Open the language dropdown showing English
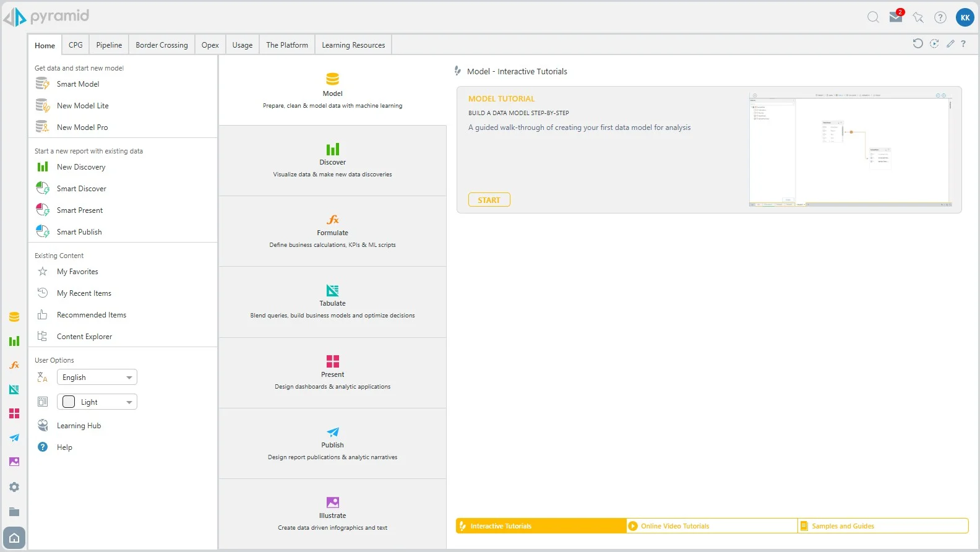 (97, 377)
